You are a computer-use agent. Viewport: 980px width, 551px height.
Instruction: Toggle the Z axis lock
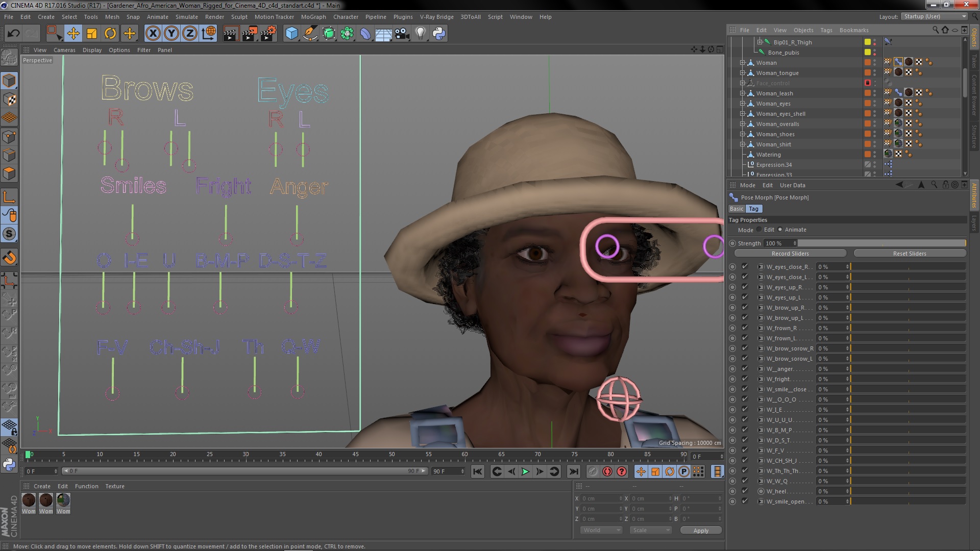[190, 34]
